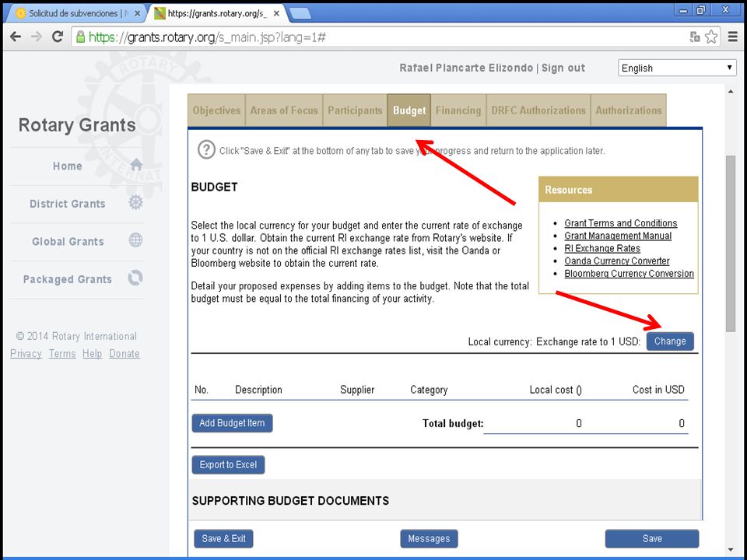Click the Save button

click(652, 538)
